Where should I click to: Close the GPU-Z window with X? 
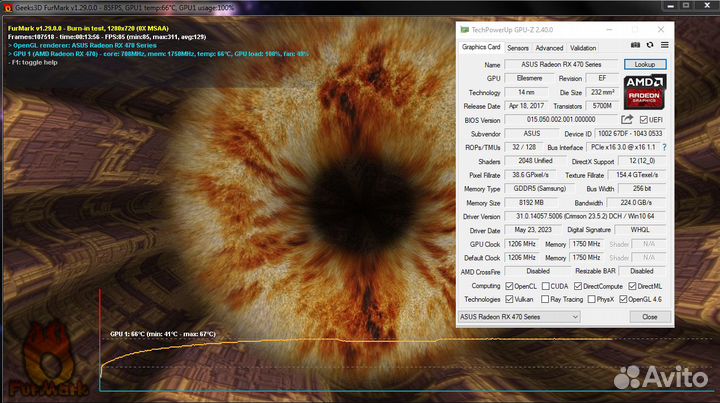(x=661, y=30)
